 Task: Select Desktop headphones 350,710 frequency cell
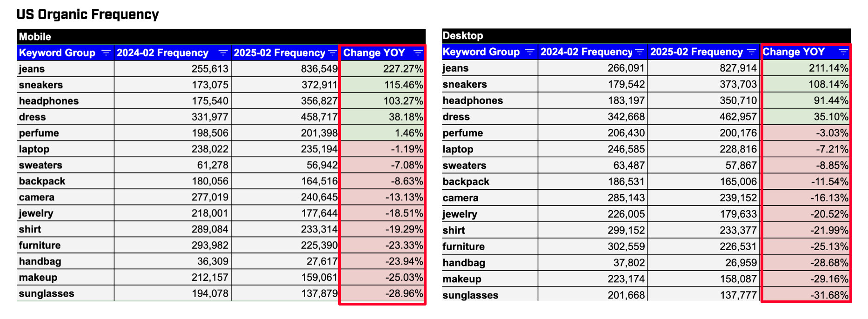pyautogui.click(x=704, y=100)
